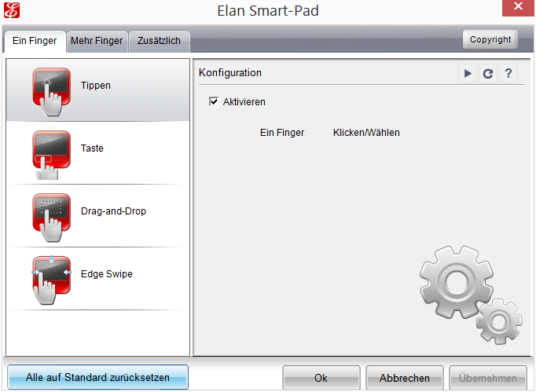Click the Edge Swipe gesture icon

[51, 280]
